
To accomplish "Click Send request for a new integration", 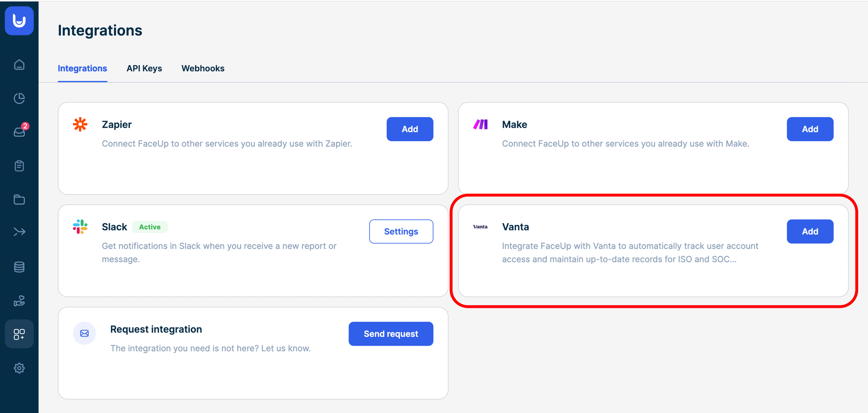I will pyautogui.click(x=391, y=334).
